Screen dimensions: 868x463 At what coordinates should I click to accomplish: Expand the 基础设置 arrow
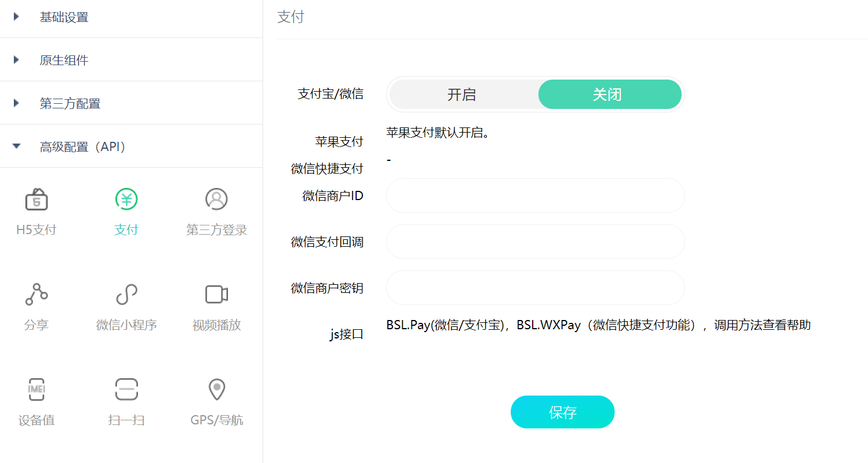tap(16, 17)
